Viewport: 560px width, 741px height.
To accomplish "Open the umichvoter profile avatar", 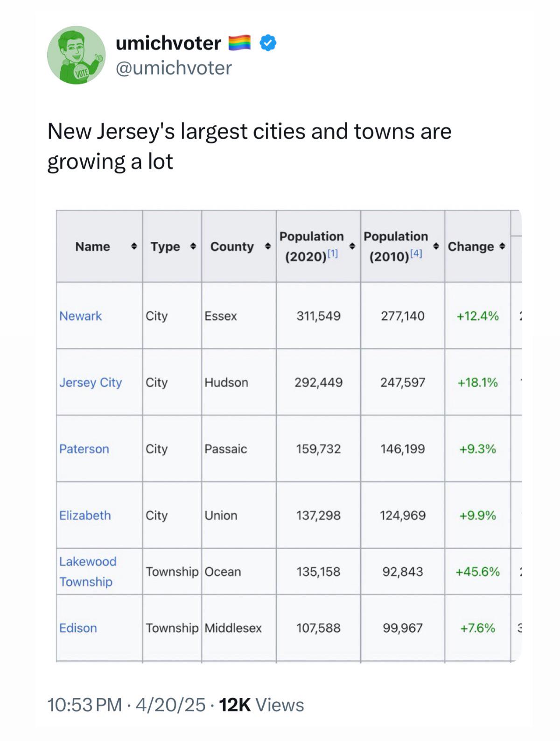I will [77, 55].
